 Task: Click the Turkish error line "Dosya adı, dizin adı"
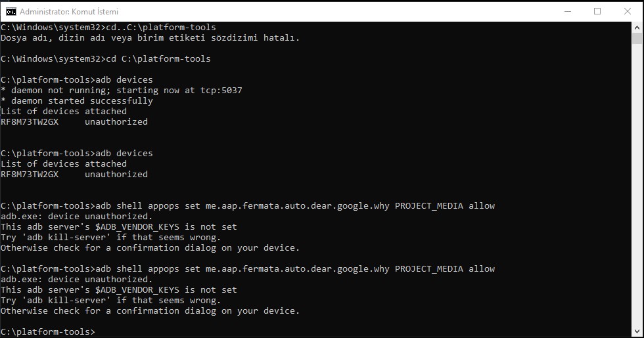tap(150, 38)
